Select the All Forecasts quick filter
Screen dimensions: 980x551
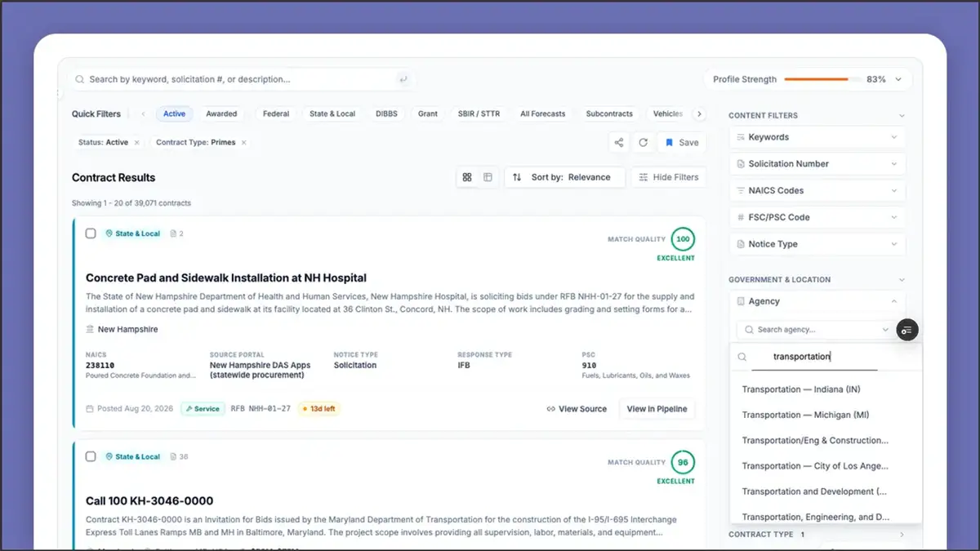(x=542, y=113)
